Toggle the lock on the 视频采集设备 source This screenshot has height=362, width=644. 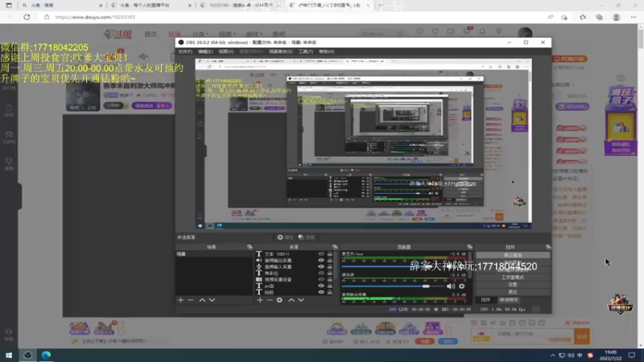[x=330, y=279]
